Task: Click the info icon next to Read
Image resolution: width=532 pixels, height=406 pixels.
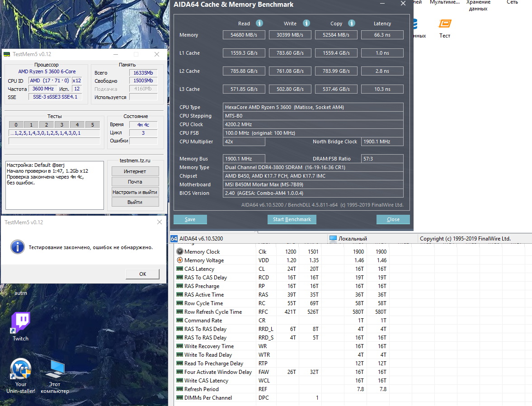Action: pyautogui.click(x=259, y=24)
